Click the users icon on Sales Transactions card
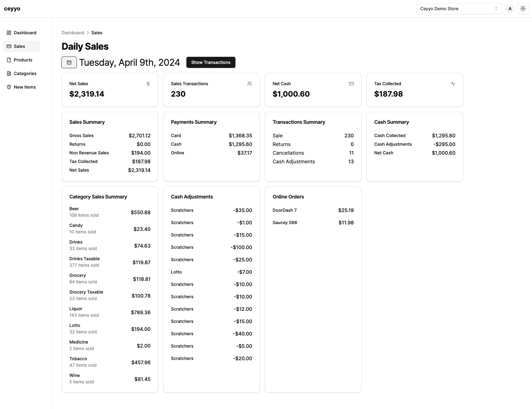This screenshot has width=532, height=409. click(x=250, y=83)
